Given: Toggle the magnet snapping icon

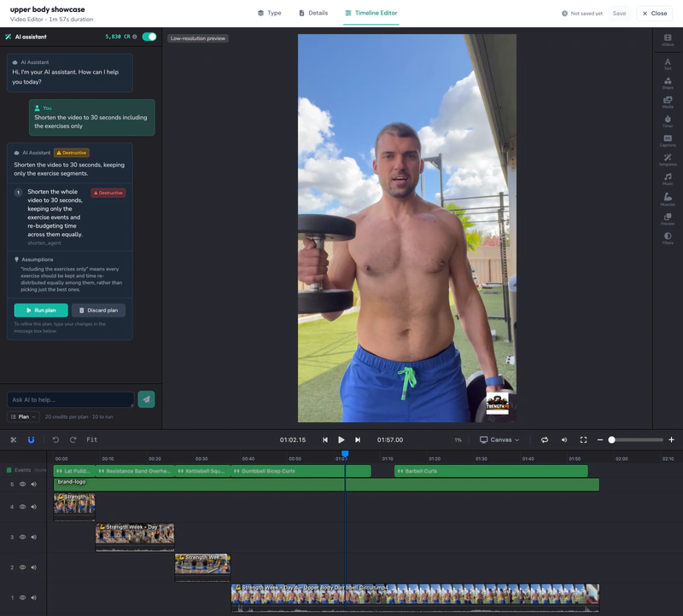Looking at the screenshot, I should coord(31,439).
